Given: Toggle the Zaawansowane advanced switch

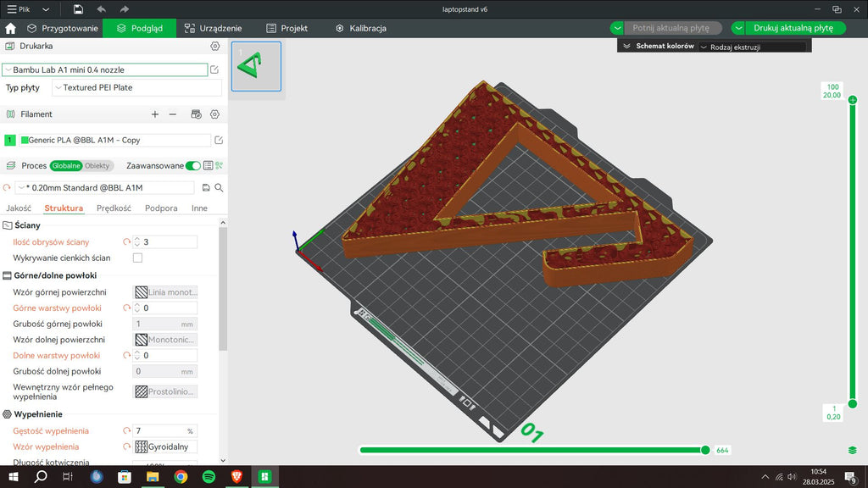Looking at the screenshot, I should pyautogui.click(x=192, y=165).
